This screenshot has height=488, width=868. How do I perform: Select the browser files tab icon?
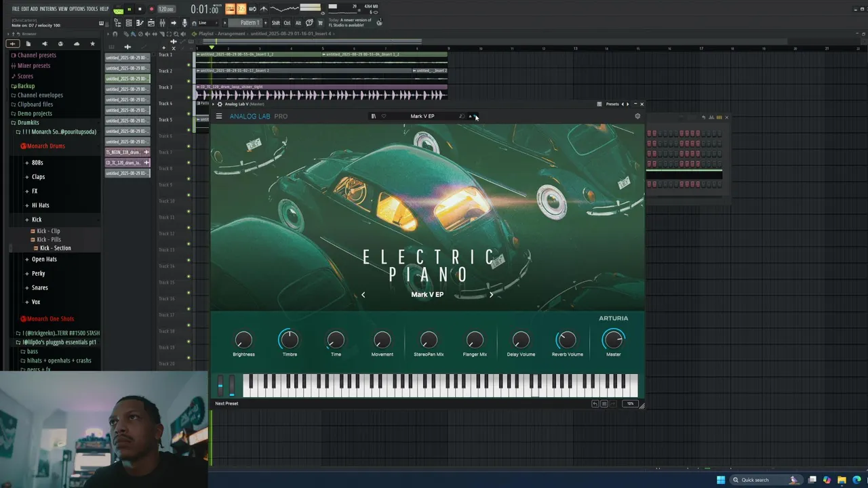(28, 44)
